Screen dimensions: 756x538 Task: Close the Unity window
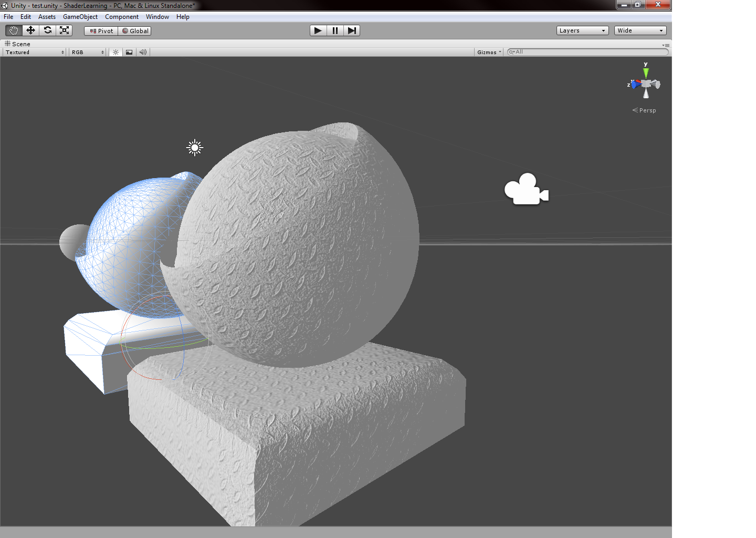coord(658,5)
